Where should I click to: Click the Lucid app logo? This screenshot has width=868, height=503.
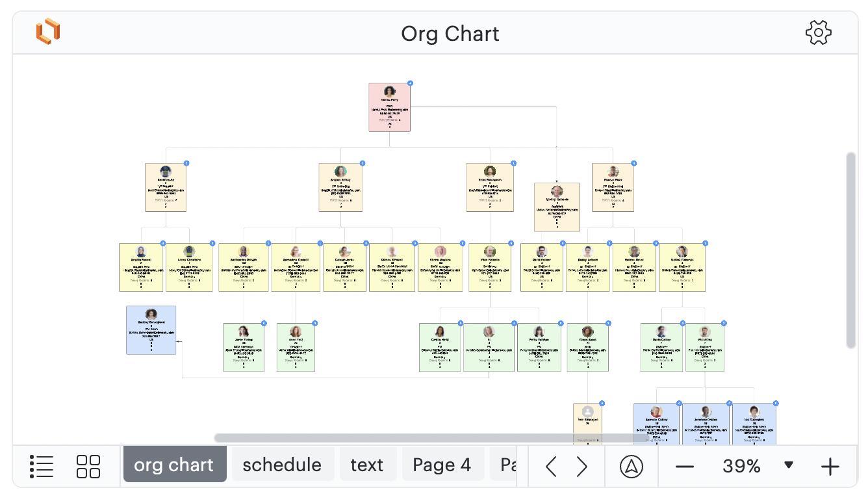47,31
